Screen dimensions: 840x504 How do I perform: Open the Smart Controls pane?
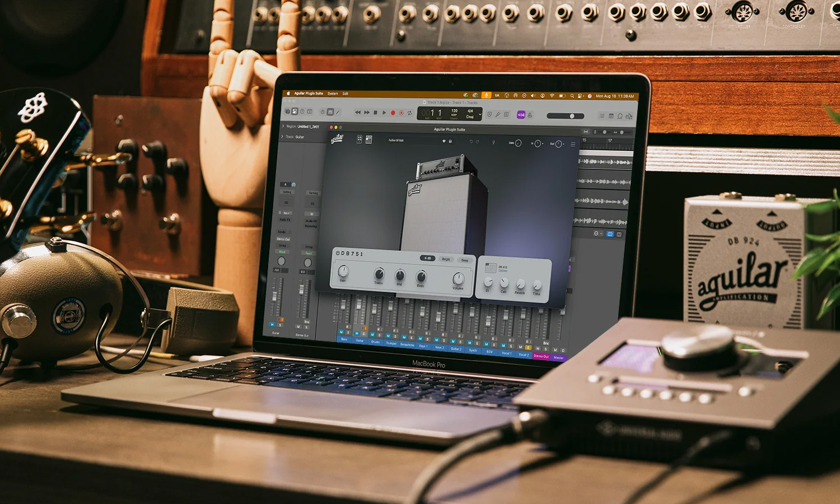click(x=323, y=112)
